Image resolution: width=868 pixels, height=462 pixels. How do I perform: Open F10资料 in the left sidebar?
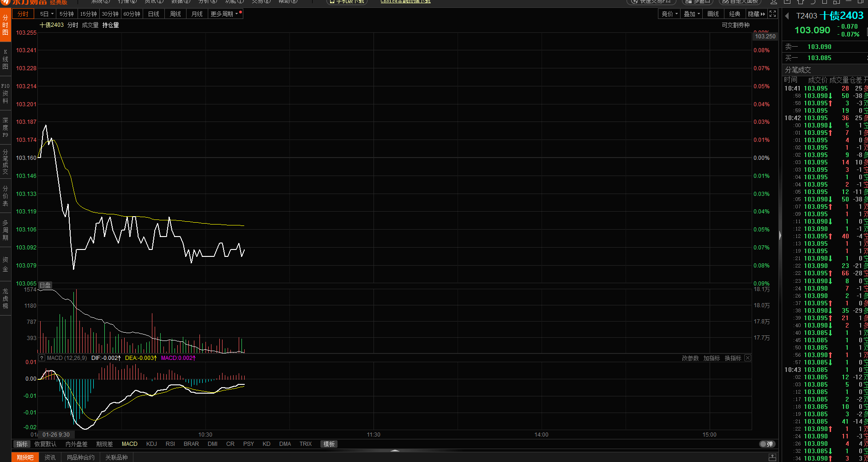(x=6, y=93)
